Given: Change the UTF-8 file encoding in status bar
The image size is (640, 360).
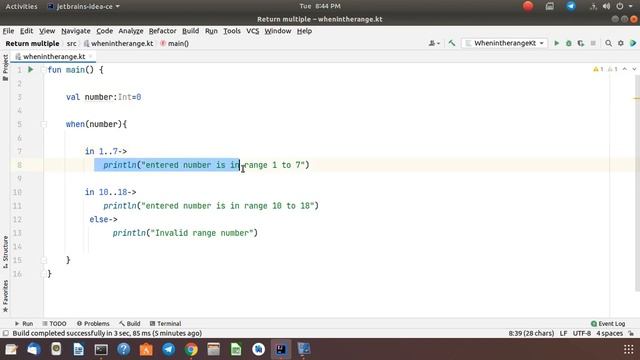Looking at the screenshot, I should [x=582, y=333].
